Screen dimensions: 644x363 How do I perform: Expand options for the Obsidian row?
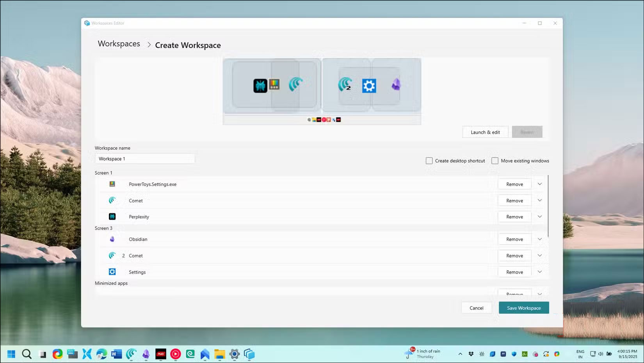(x=539, y=239)
